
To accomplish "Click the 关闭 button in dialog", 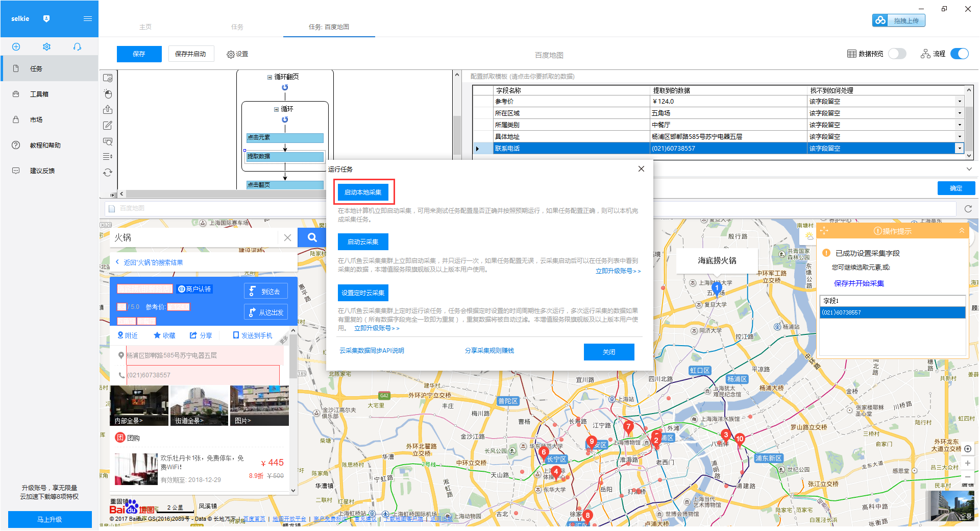I will pos(609,352).
